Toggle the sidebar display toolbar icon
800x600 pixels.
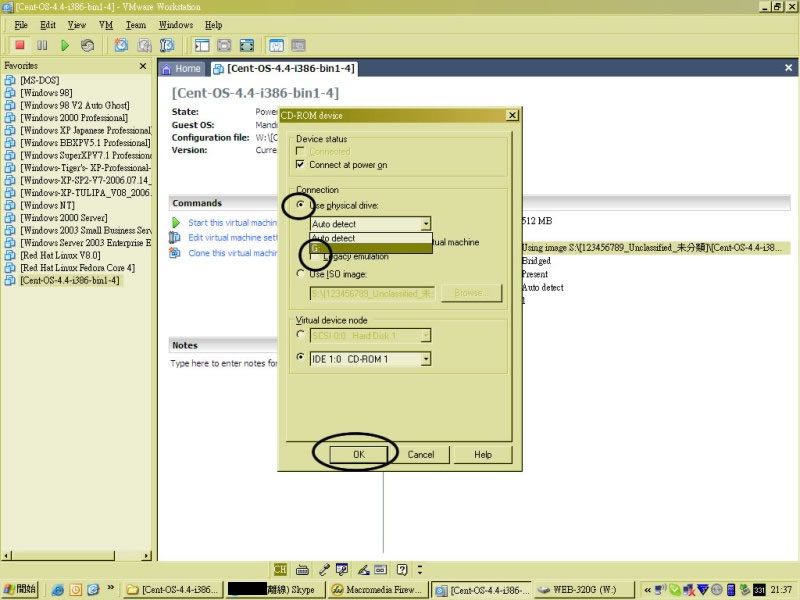202,45
